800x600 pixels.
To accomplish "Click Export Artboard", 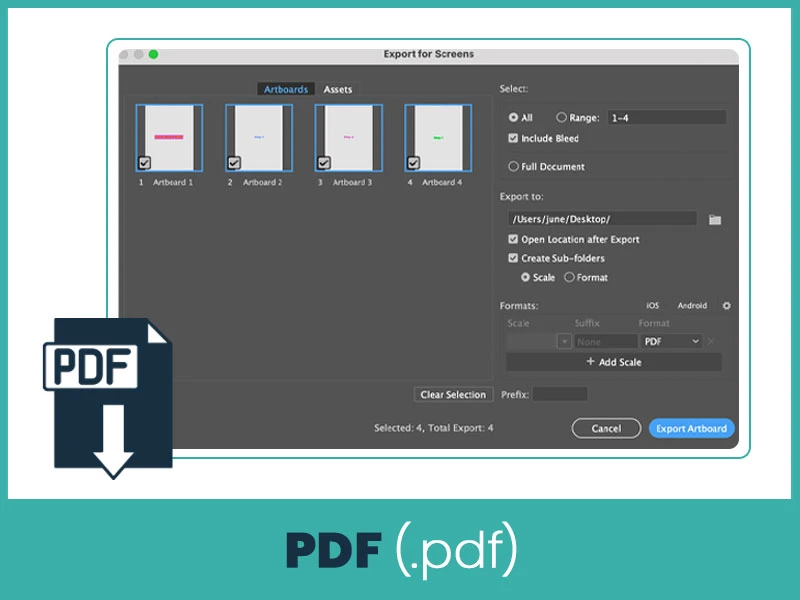I will pos(691,428).
